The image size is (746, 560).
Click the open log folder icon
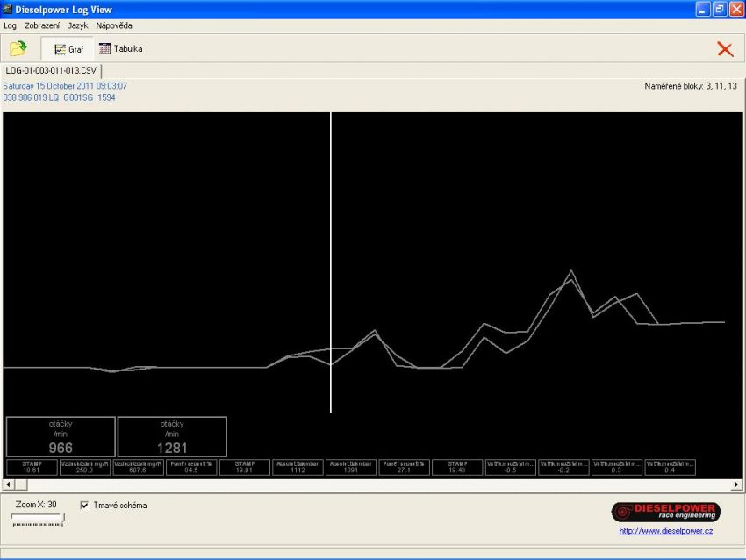(x=18, y=49)
